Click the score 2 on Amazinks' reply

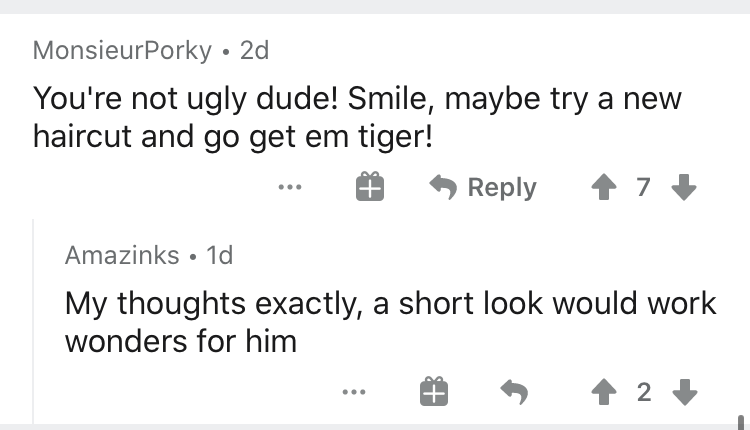point(644,391)
